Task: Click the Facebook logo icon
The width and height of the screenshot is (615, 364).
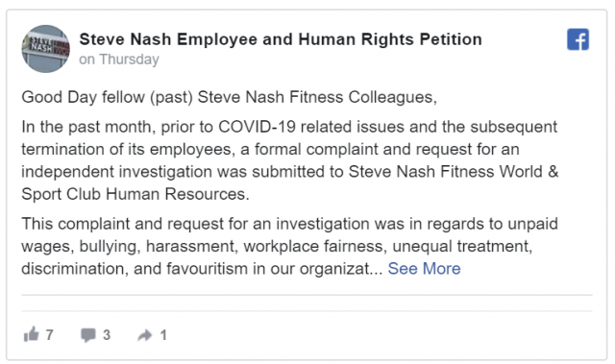Action: tap(578, 39)
